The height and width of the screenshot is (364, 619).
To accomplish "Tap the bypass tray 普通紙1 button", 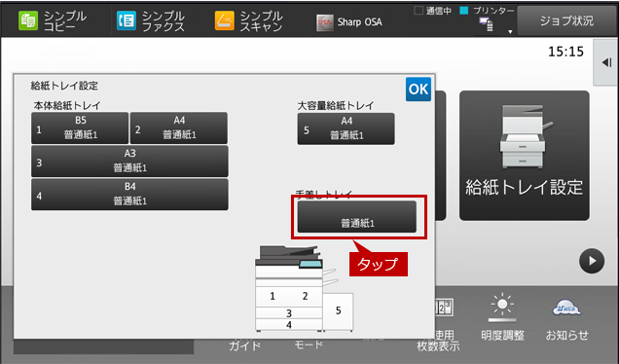I will (357, 217).
